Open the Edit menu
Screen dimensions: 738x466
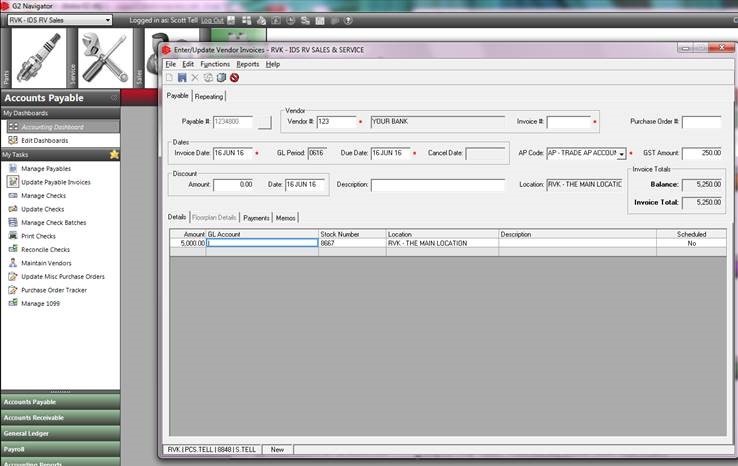tap(188, 64)
